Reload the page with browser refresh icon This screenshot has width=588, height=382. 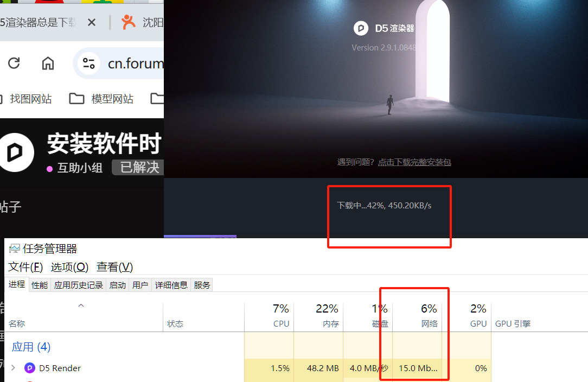click(14, 63)
